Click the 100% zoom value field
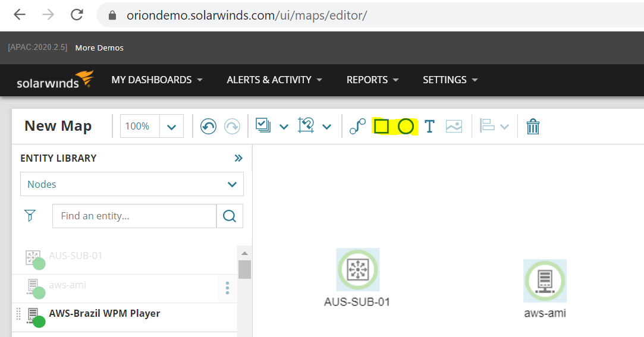 click(x=140, y=126)
